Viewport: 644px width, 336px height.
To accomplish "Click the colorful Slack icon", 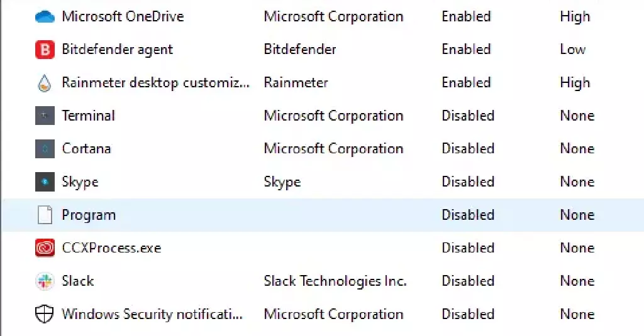I will pos(45,281).
